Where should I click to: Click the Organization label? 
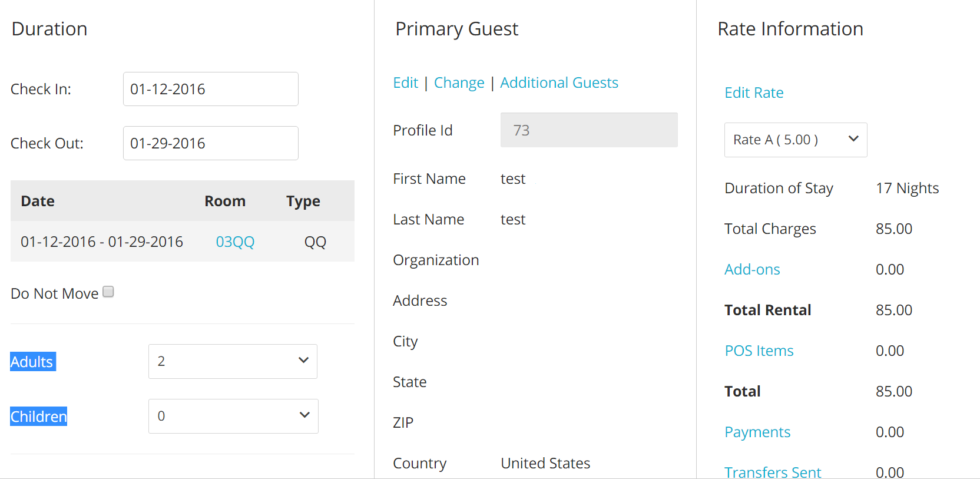click(436, 260)
